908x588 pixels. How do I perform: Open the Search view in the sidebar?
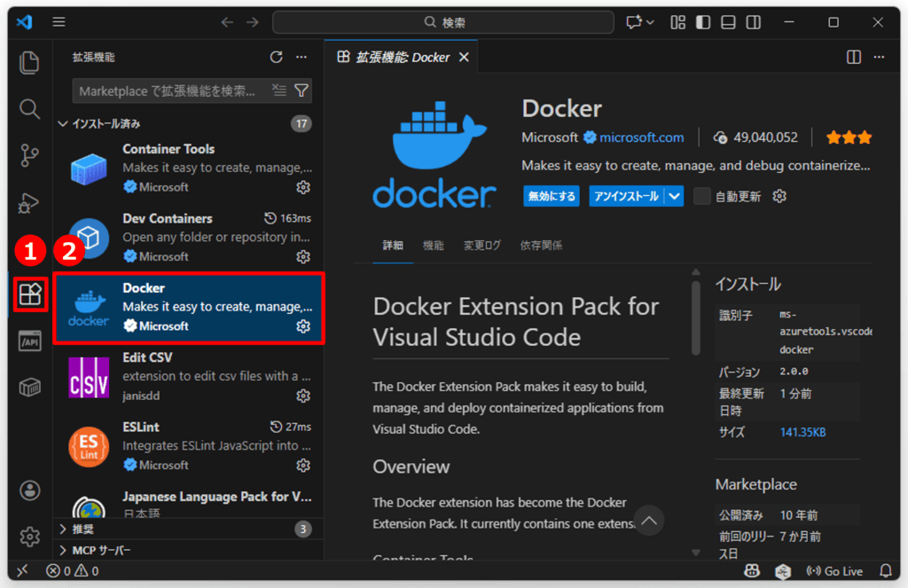click(x=29, y=109)
